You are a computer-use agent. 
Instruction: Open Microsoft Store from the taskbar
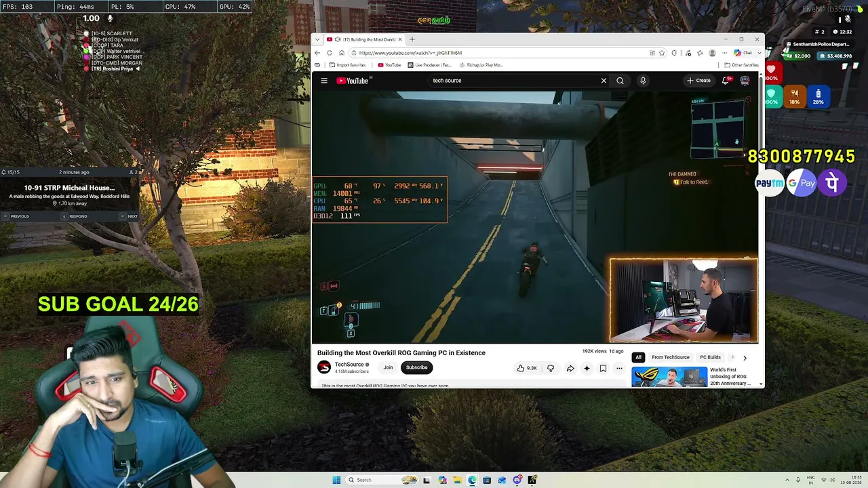pyautogui.click(x=487, y=480)
